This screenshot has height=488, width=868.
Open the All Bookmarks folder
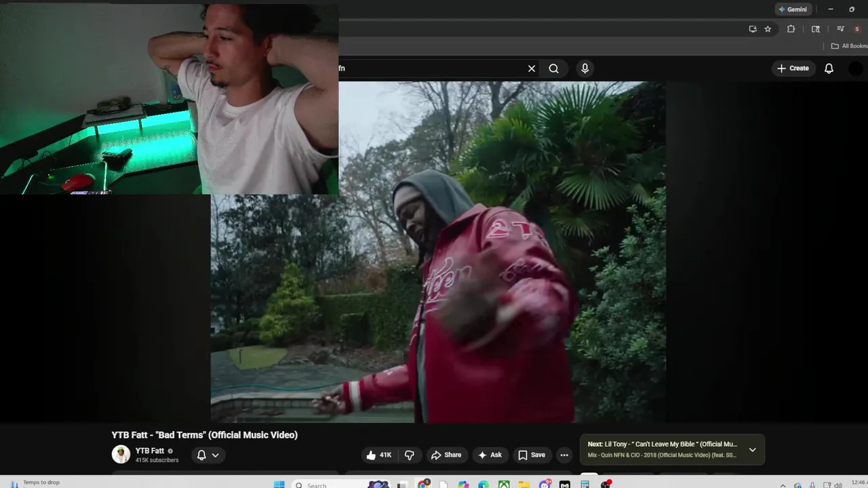pyautogui.click(x=850, y=46)
